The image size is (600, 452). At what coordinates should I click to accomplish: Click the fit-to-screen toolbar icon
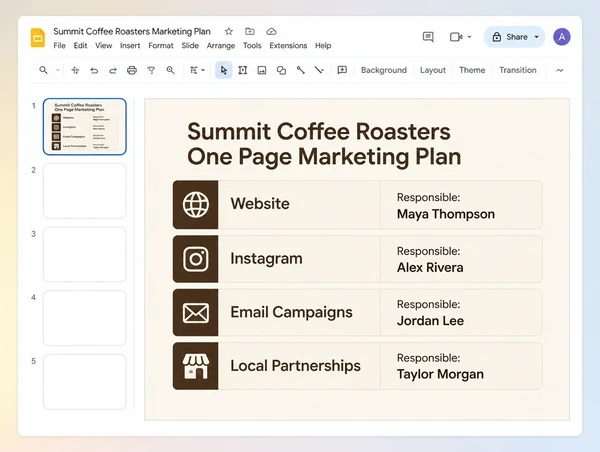click(194, 70)
